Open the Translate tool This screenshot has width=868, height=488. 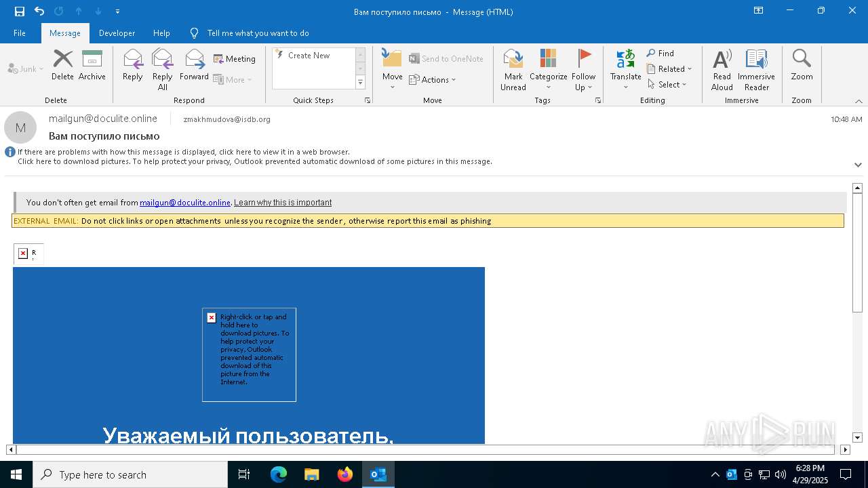tap(626, 69)
